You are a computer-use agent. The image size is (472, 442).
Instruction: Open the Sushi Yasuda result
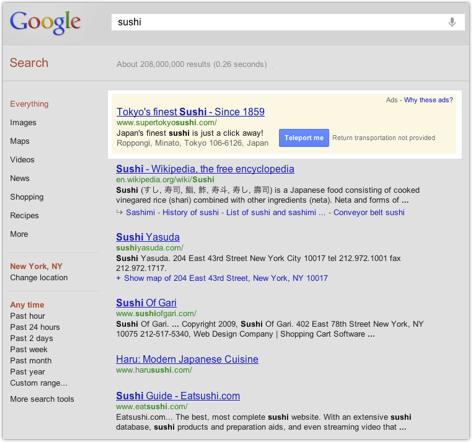click(148, 237)
